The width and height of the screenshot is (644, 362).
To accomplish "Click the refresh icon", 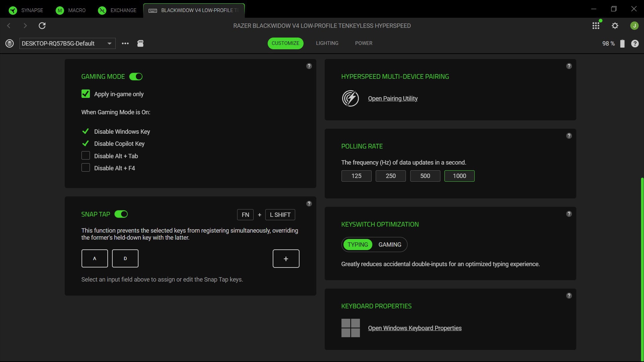I will (x=42, y=26).
